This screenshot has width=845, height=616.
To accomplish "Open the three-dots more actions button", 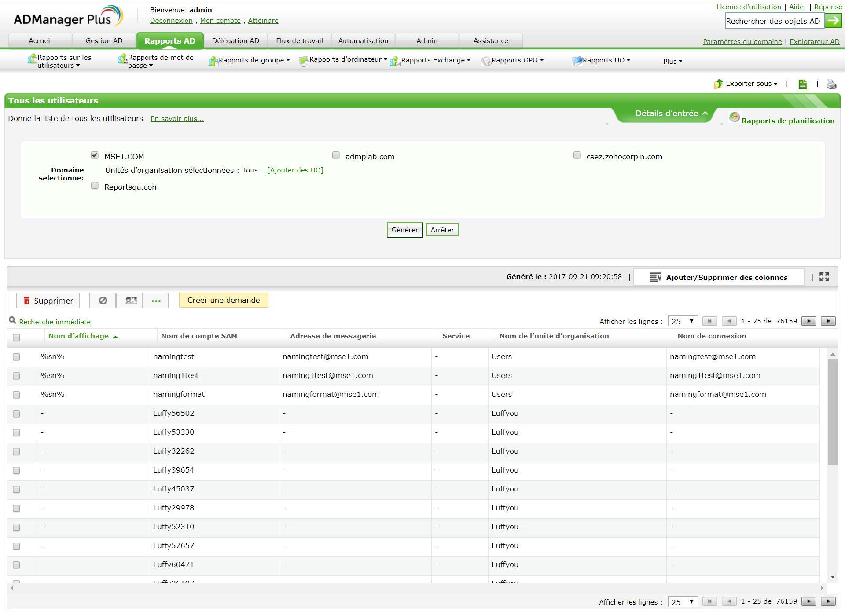I will pos(156,301).
